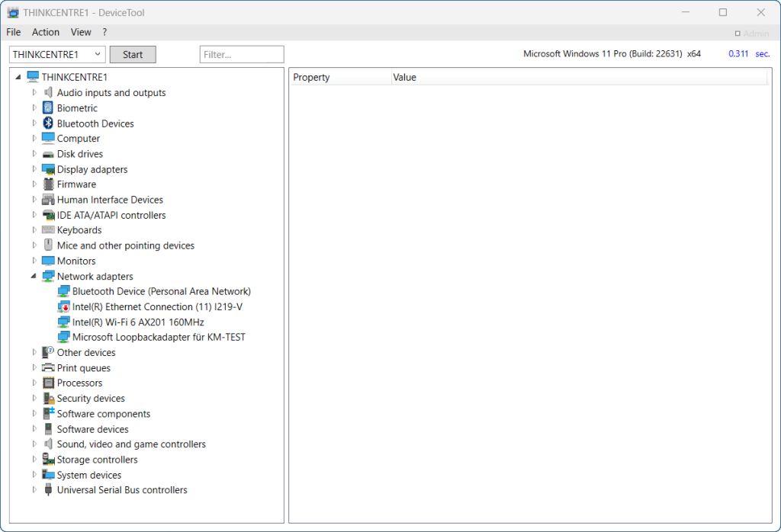781x532 pixels.
Task: Click the Property column header
Action: 339,77
